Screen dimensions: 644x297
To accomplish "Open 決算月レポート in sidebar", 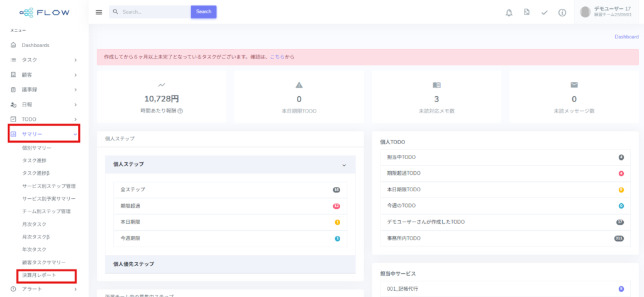I will [39, 276].
